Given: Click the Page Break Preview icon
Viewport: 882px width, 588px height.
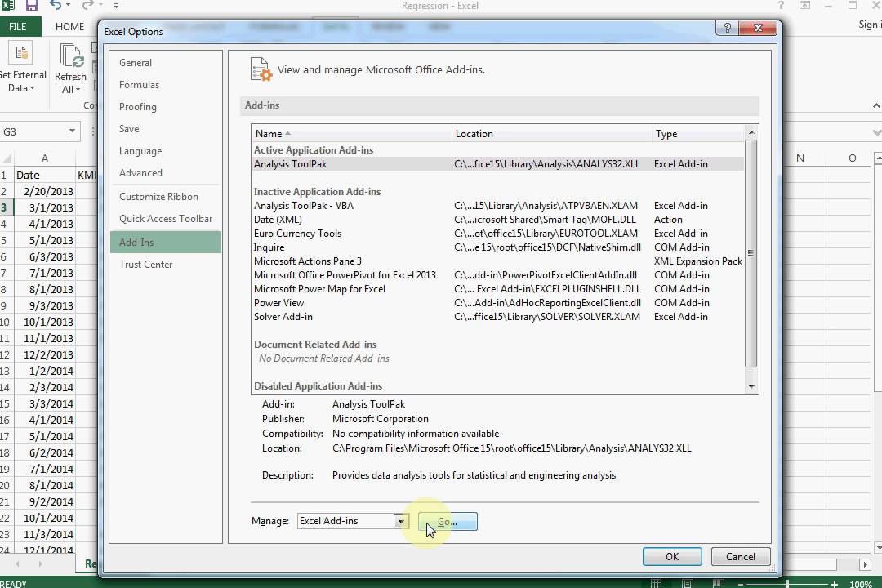Looking at the screenshot, I should (717, 583).
